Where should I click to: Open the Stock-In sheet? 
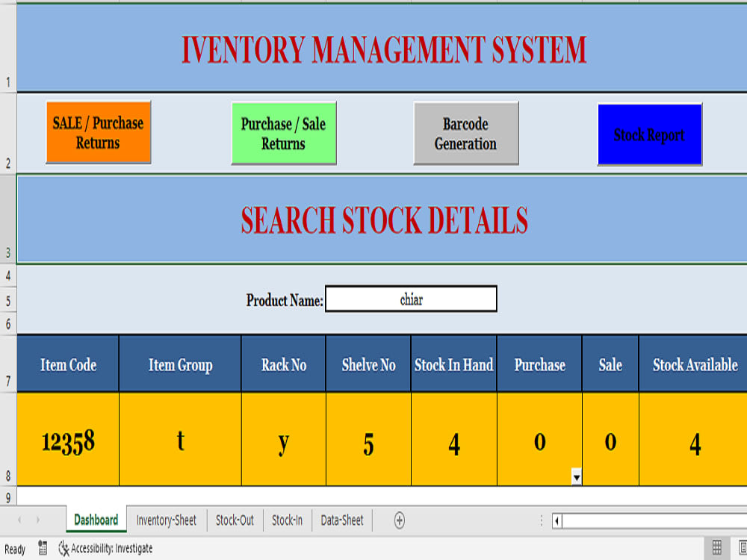(287, 520)
